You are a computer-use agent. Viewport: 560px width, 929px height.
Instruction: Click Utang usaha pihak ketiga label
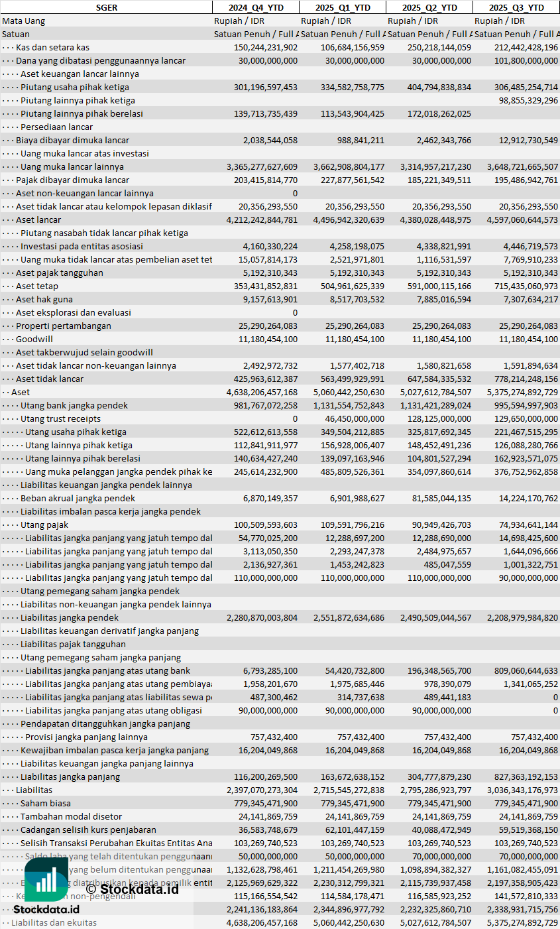point(76,432)
